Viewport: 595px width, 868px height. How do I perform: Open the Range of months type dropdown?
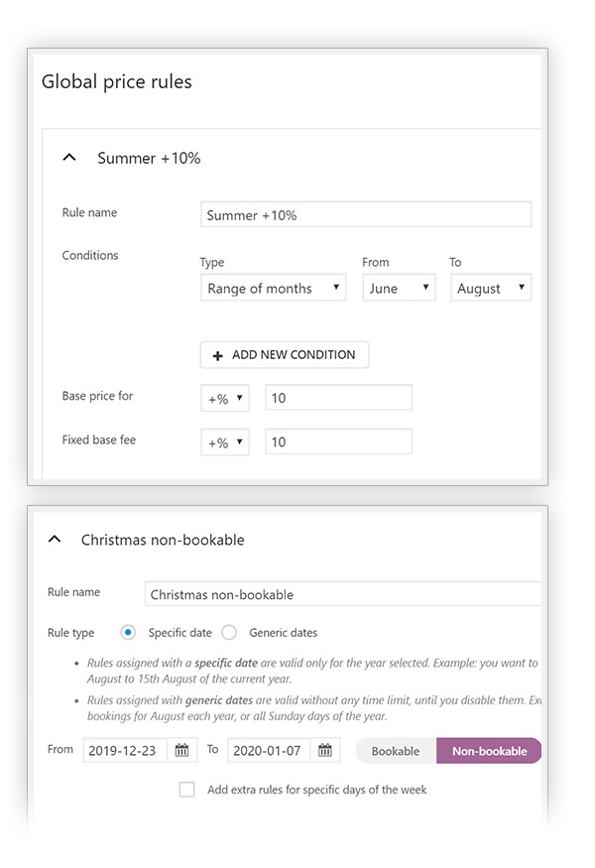(x=274, y=288)
